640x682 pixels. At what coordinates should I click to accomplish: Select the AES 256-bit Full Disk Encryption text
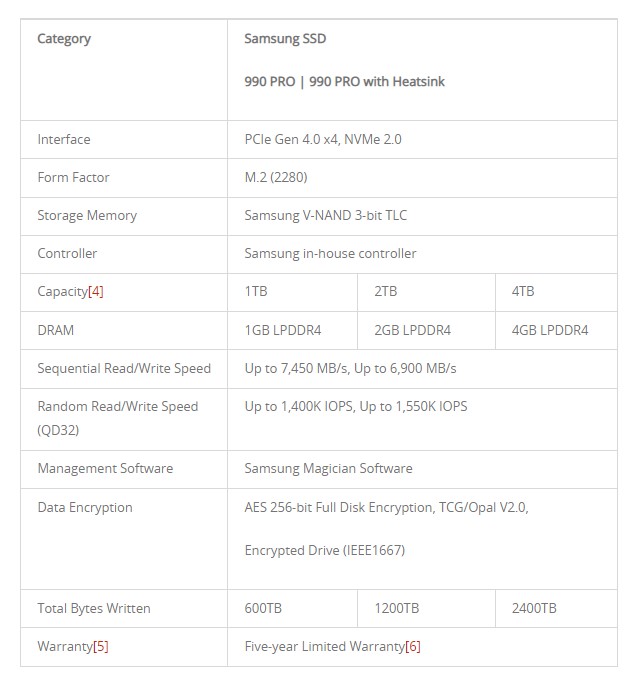pyautogui.click(x=338, y=507)
